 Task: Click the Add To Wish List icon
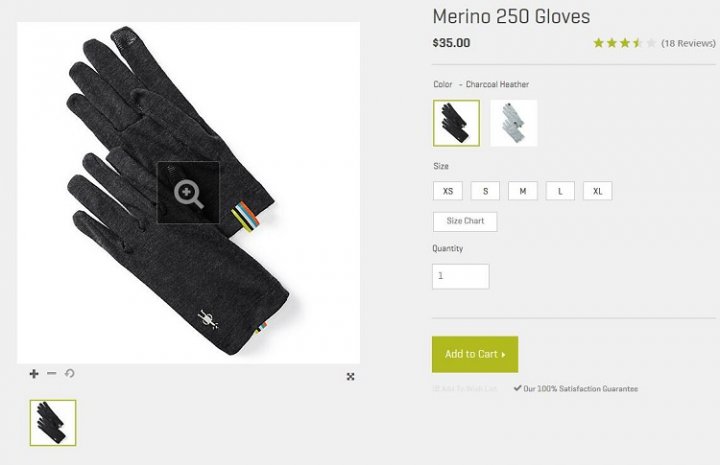click(436, 389)
